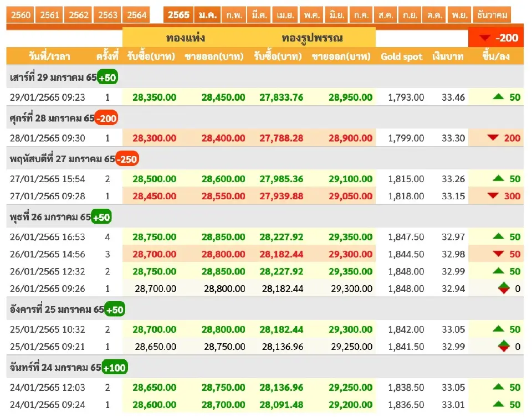Viewport: 532px width, 418px height.
Task: Click the up arrow in the 25/01/2565 10:32 row
Action: coord(498,329)
